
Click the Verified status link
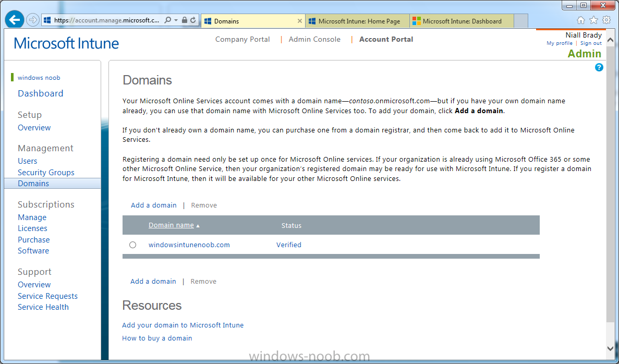coord(288,245)
